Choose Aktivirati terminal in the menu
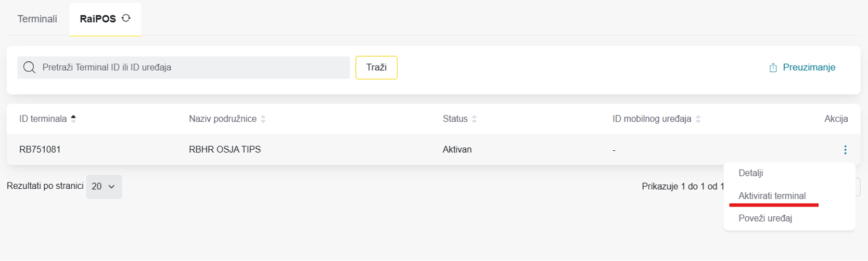Screen dimensions: 868x261 tap(772, 196)
